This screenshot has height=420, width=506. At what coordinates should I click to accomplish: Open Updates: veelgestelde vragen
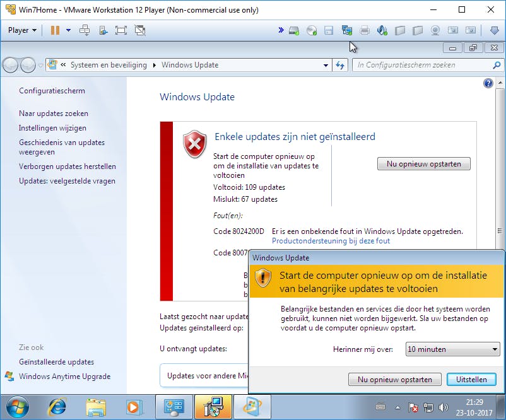point(67,180)
